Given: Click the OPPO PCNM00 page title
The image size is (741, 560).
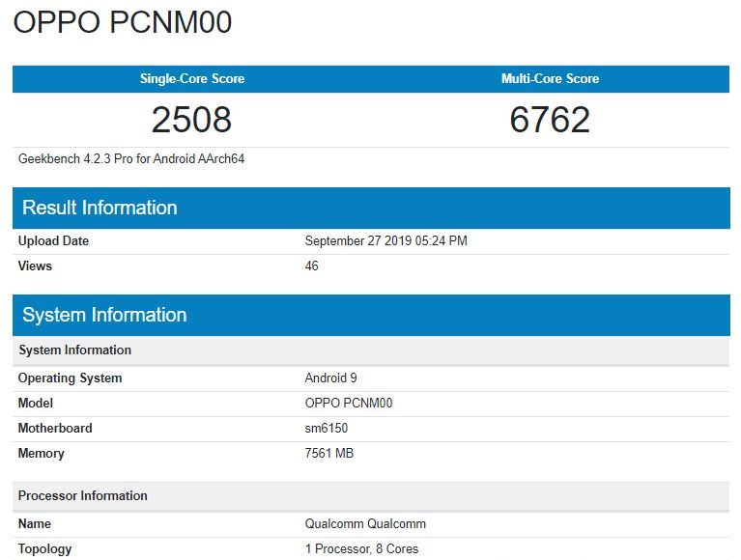Looking at the screenshot, I should point(123,23).
